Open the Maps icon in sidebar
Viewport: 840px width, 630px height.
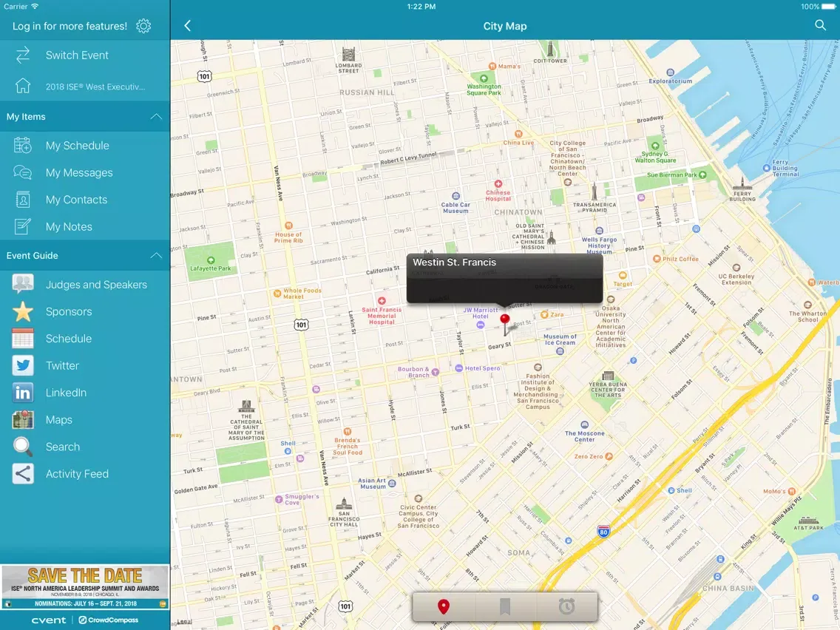pos(23,420)
